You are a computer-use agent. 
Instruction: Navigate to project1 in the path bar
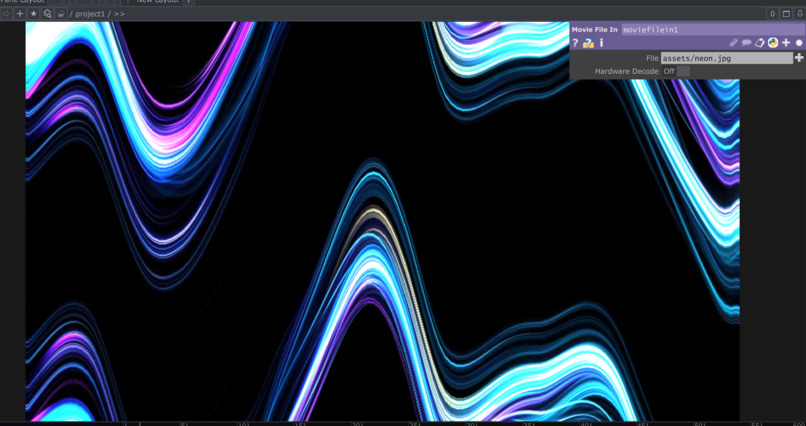click(90, 14)
